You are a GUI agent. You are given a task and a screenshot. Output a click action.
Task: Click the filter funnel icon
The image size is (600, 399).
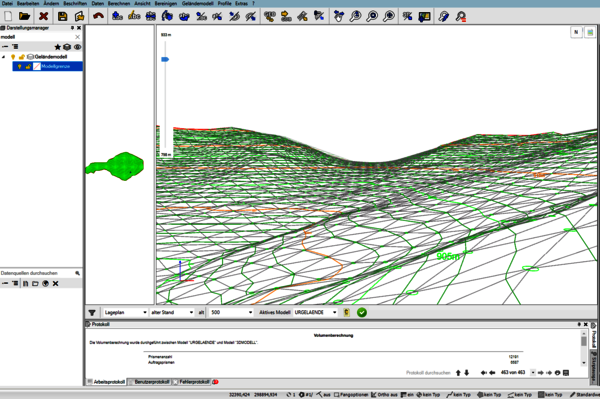pos(92,313)
